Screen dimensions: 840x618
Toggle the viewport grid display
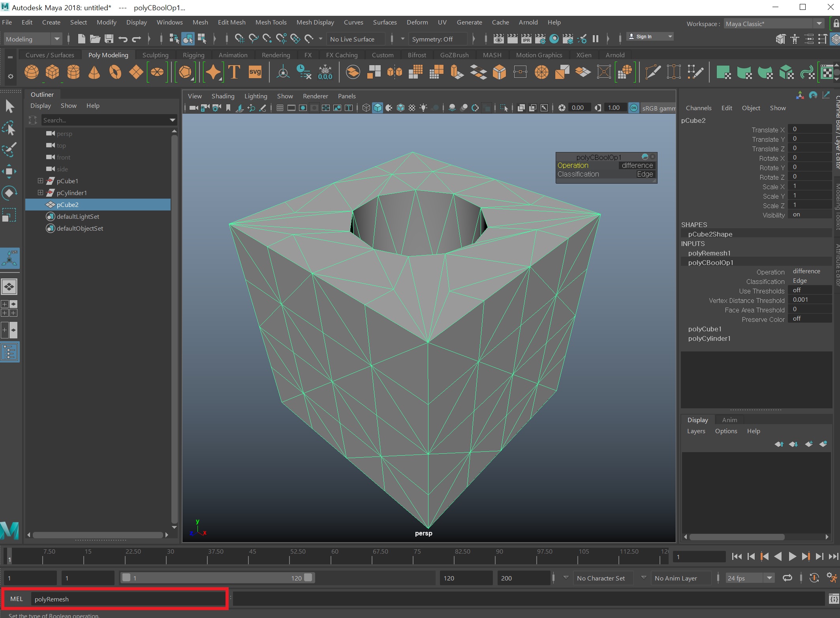280,108
